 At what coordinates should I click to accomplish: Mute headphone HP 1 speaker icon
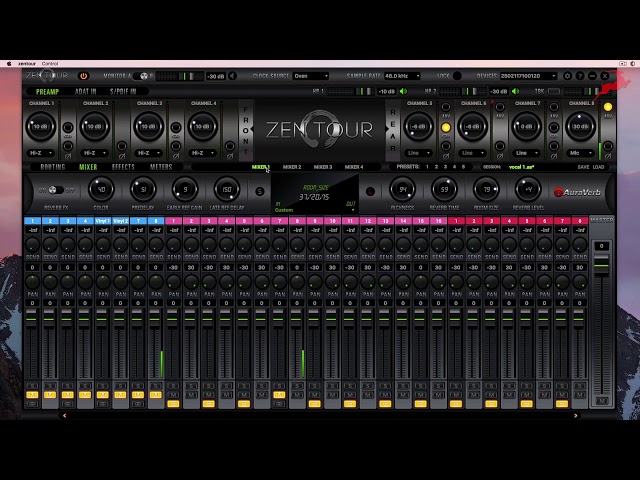point(403,91)
